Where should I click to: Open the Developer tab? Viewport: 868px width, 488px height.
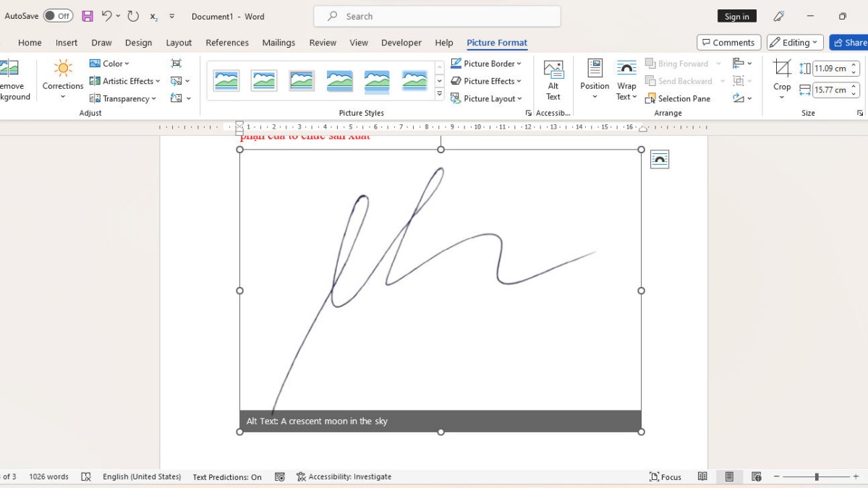click(401, 43)
